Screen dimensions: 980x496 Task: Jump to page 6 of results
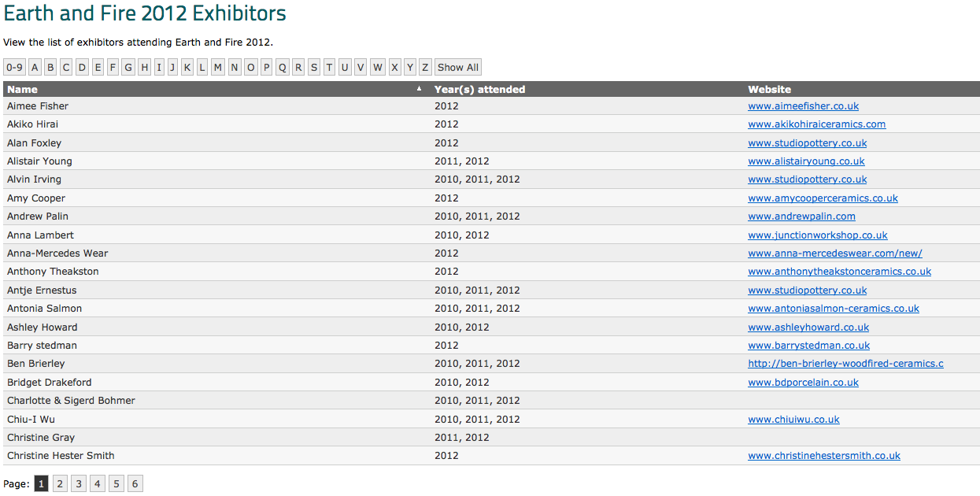pyautogui.click(x=135, y=483)
